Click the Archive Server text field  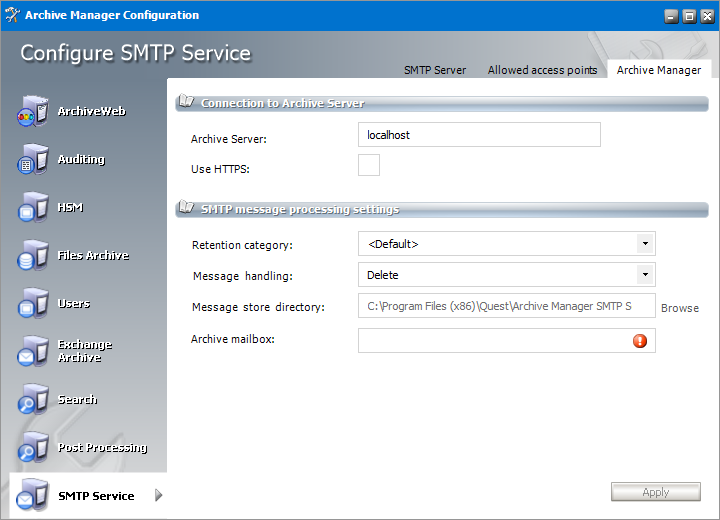pos(479,135)
